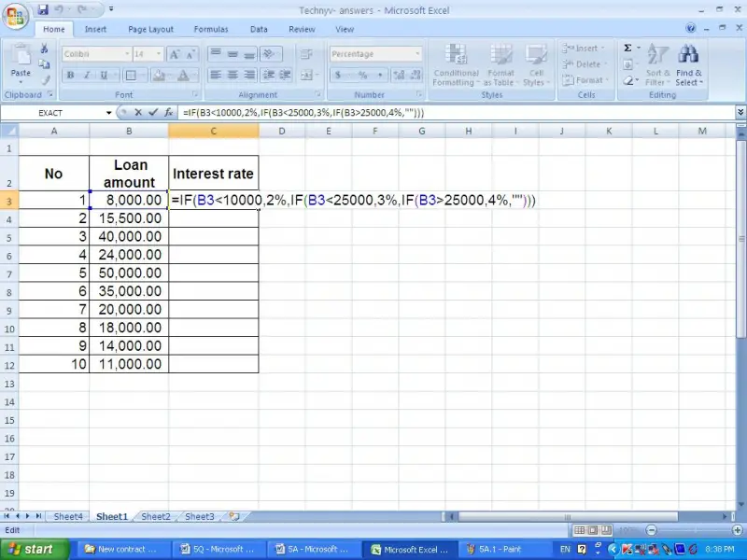This screenshot has height=560, width=747.
Task: Switch to 5Q - Microsoft taskbar button
Action: pyautogui.click(x=218, y=549)
